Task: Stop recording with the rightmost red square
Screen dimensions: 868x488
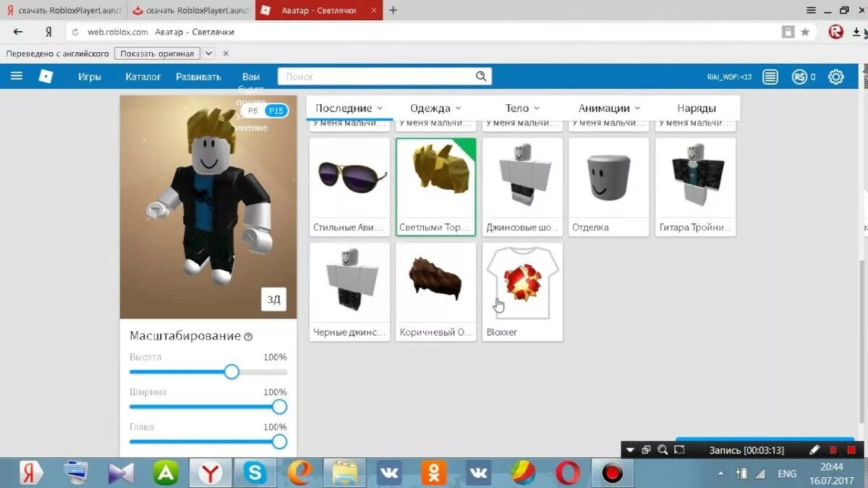Action: [x=850, y=450]
